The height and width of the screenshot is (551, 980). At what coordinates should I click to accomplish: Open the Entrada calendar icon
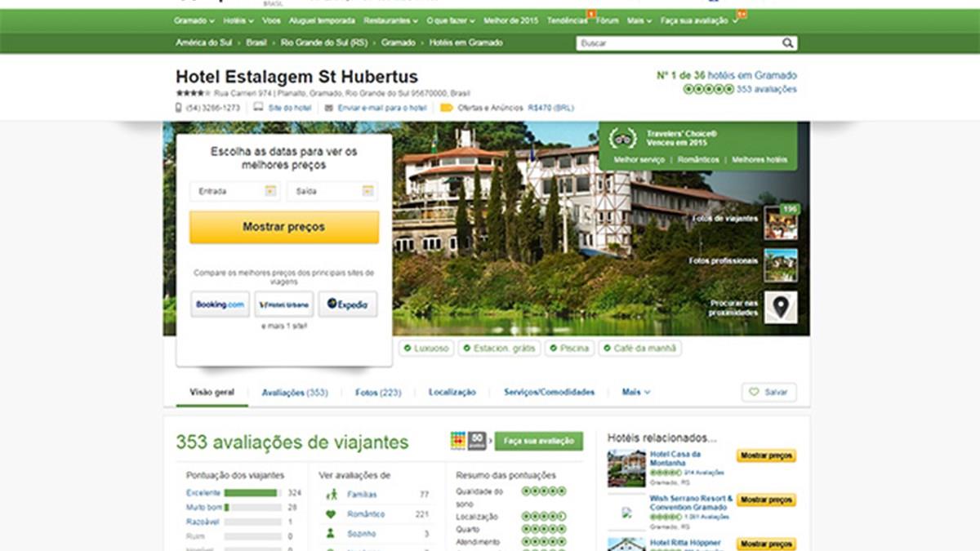(x=270, y=191)
